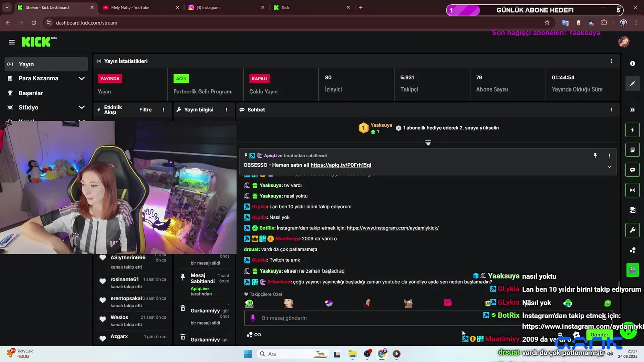644x362 pixels.
Task: Click Erhanland username in chat
Action: pyautogui.click(x=279, y=282)
